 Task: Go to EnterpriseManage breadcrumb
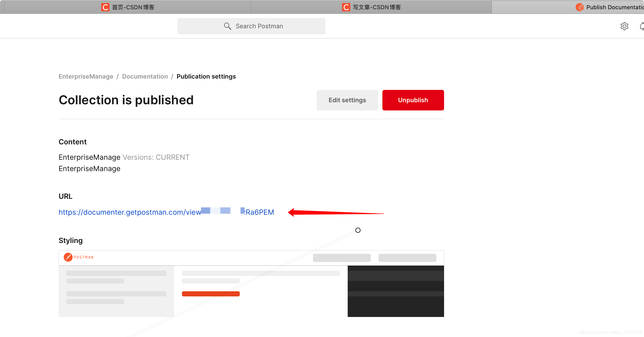(86, 77)
